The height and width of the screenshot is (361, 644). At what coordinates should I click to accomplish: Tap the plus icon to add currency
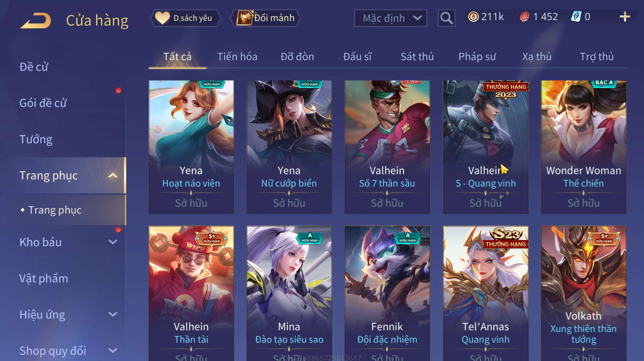[625, 17]
